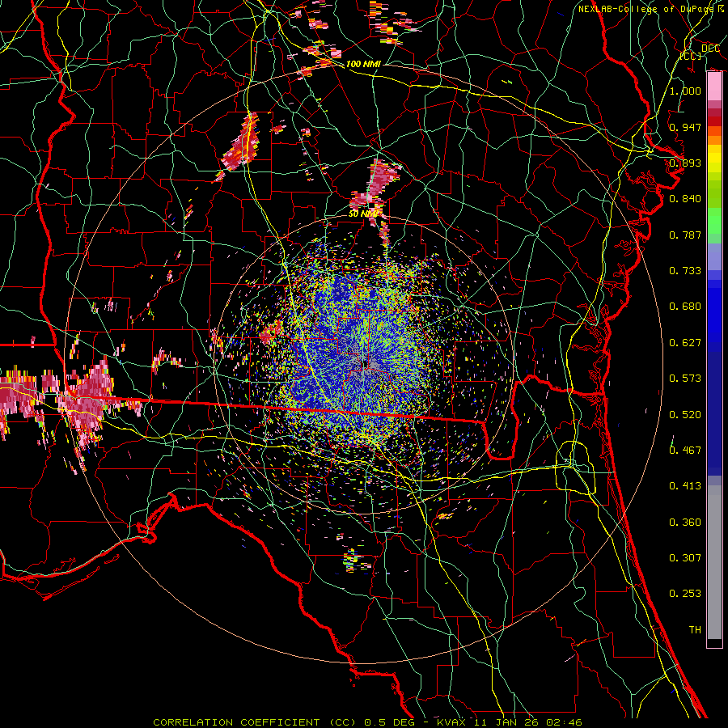728x728 pixels.
Task: Click the 0.947 legend value
Action: tap(685, 127)
